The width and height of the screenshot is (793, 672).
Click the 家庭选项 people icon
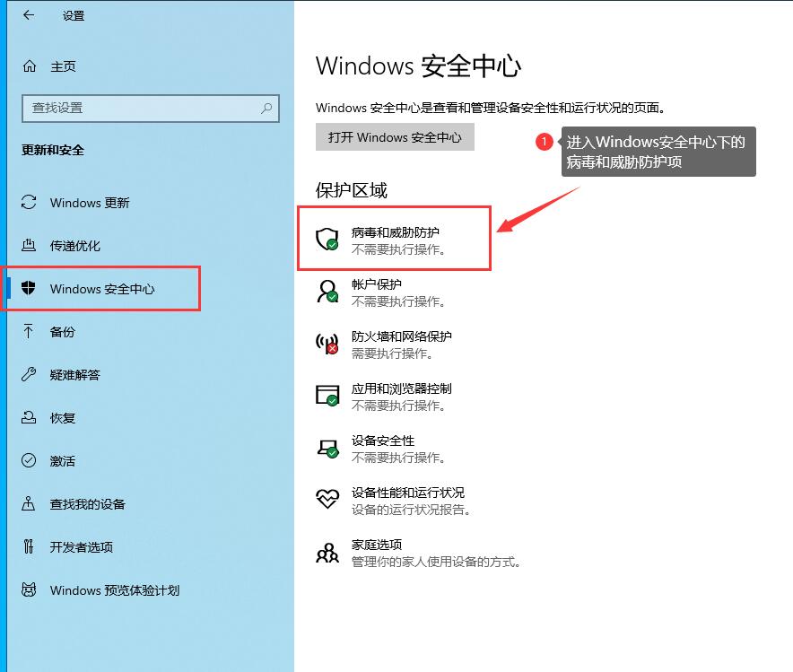pos(327,552)
